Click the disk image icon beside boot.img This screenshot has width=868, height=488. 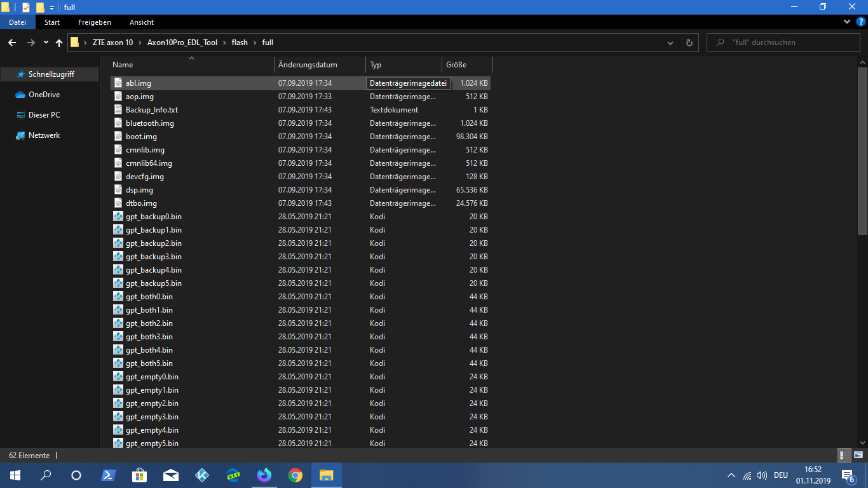pyautogui.click(x=118, y=137)
